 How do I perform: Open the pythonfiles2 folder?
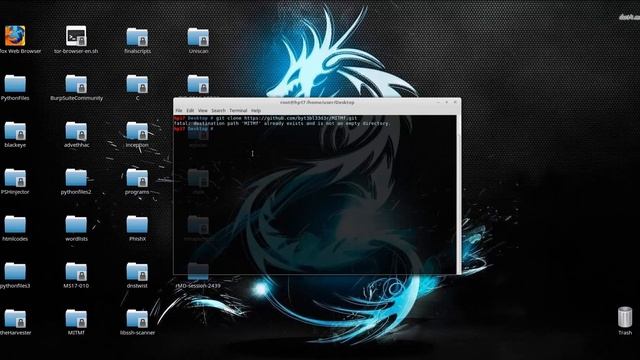click(76, 178)
